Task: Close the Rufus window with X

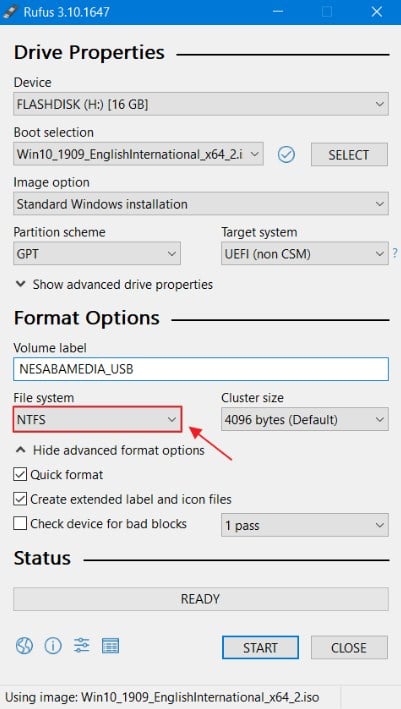Action: click(377, 12)
